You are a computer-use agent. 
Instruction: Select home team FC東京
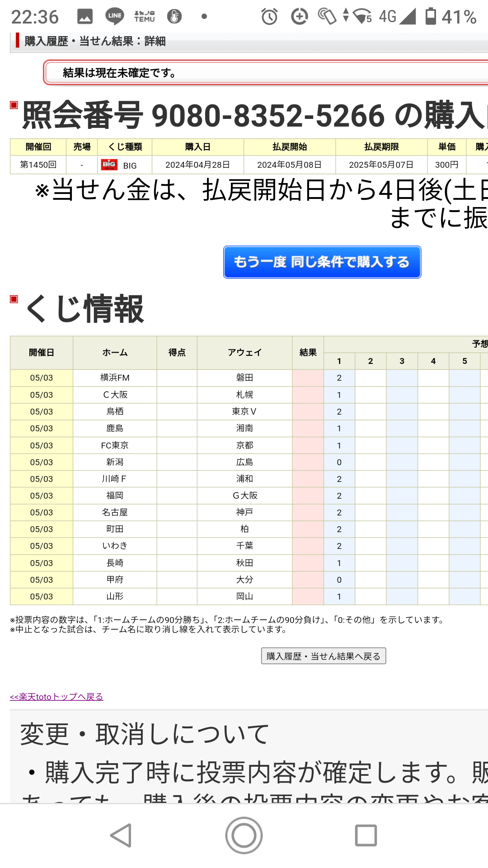[x=115, y=445]
